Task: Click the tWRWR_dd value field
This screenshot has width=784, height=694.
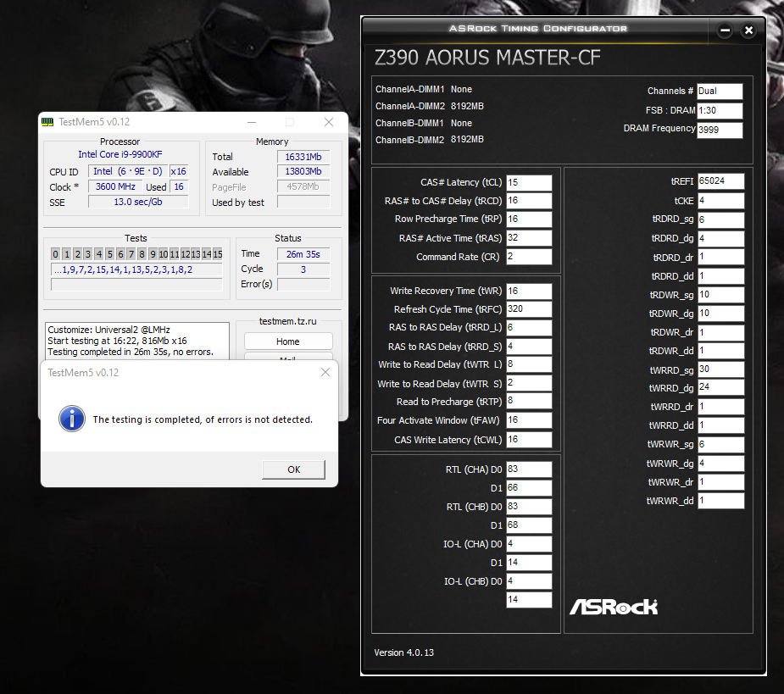Action: pos(721,501)
